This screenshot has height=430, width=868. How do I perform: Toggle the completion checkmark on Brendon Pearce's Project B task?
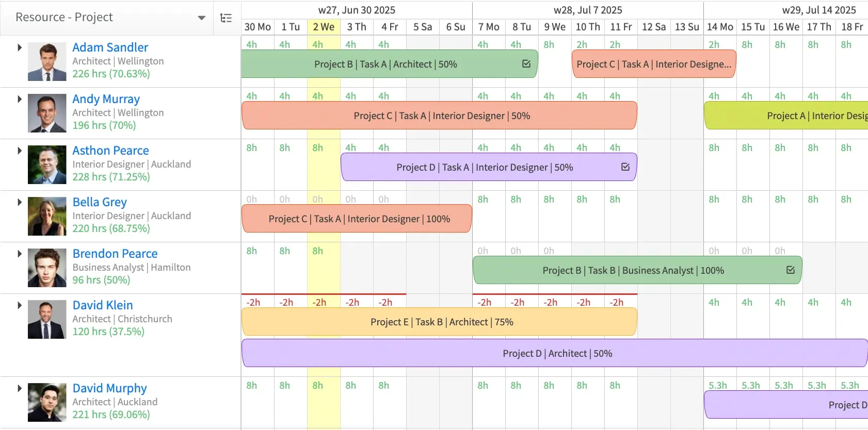click(x=790, y=269)
